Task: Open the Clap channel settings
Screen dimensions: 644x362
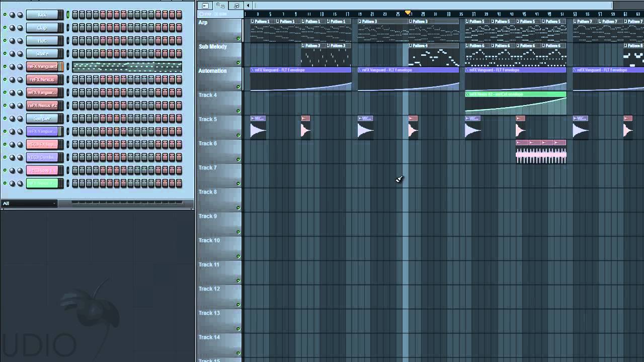Action: [42, 28]
